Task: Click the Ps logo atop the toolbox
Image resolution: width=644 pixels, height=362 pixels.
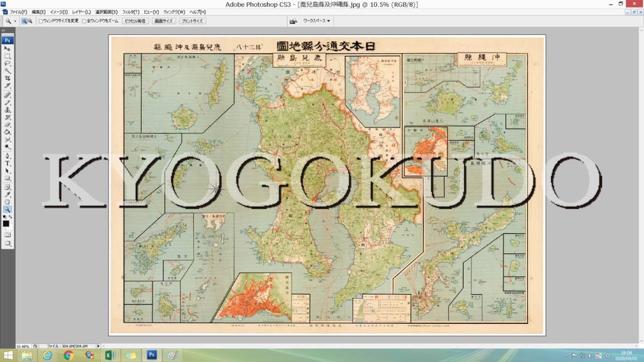Action: coord(8,40)
